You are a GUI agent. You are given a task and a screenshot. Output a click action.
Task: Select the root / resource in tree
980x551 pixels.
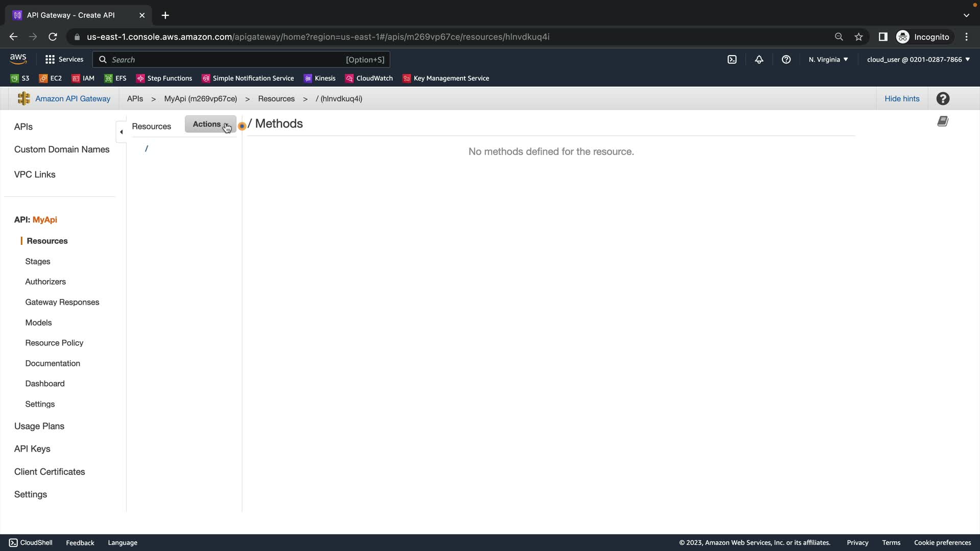coord(146,148)
